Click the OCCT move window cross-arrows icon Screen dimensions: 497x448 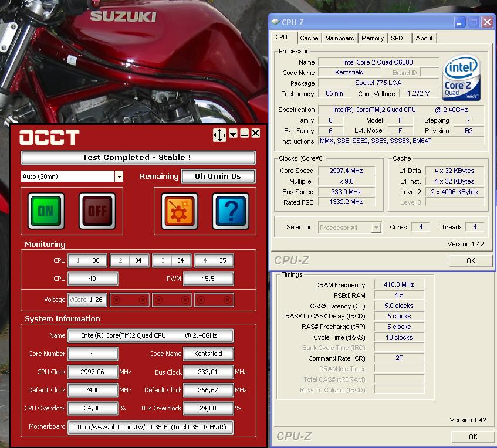click(219, 135)
